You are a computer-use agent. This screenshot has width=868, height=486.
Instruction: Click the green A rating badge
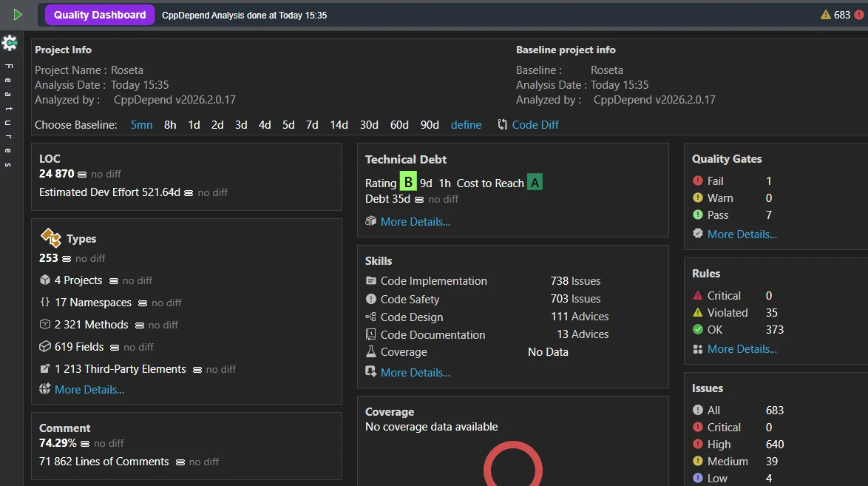click(x=535, y=182)
